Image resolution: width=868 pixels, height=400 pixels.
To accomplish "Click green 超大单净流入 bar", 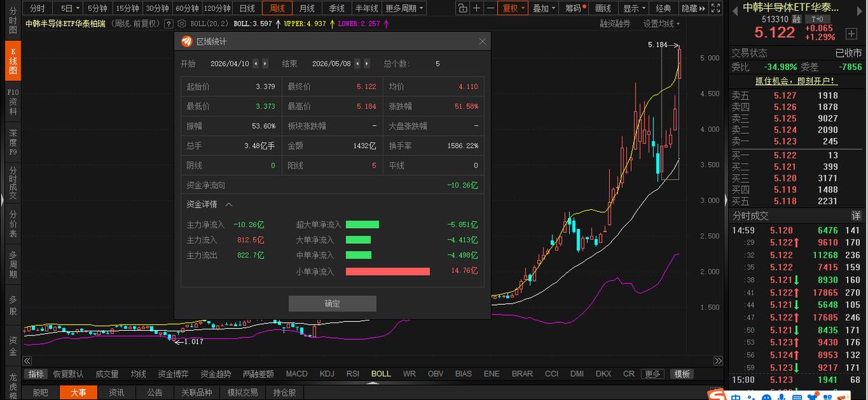I will (x=362, y=224).
